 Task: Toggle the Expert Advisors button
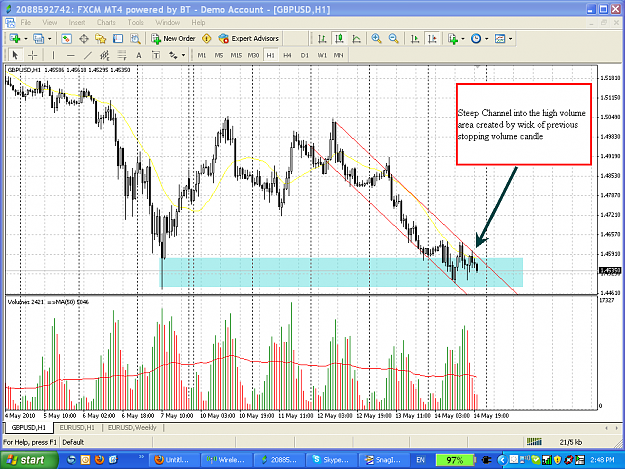[x=249, y=39]
